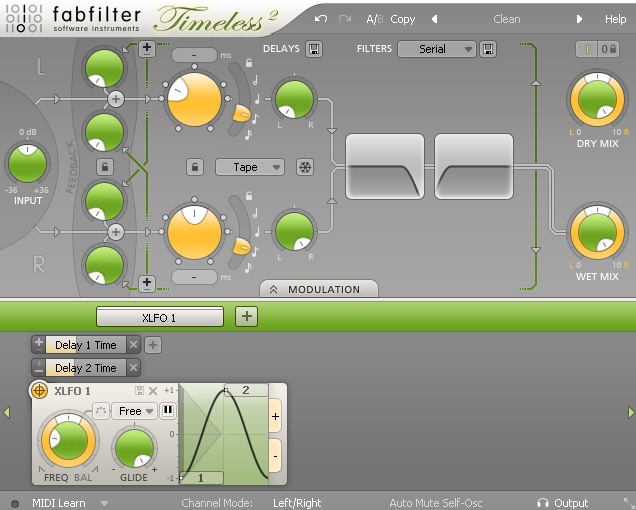Click the WET MIX knob

pyautogui.click(x=597, y=232)
